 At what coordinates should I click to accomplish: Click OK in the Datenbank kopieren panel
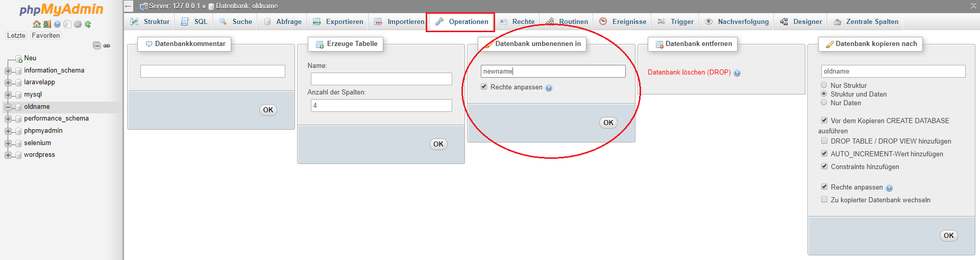coord(949,235)
